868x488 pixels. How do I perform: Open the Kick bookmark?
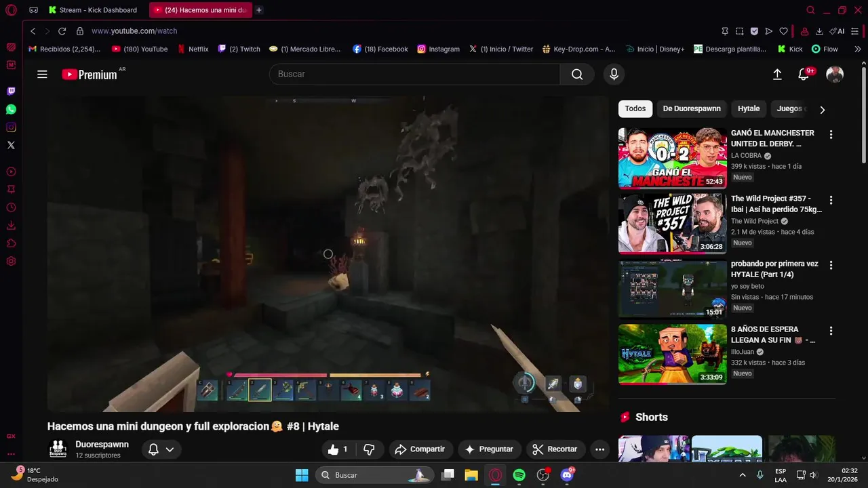coord(791,49)
